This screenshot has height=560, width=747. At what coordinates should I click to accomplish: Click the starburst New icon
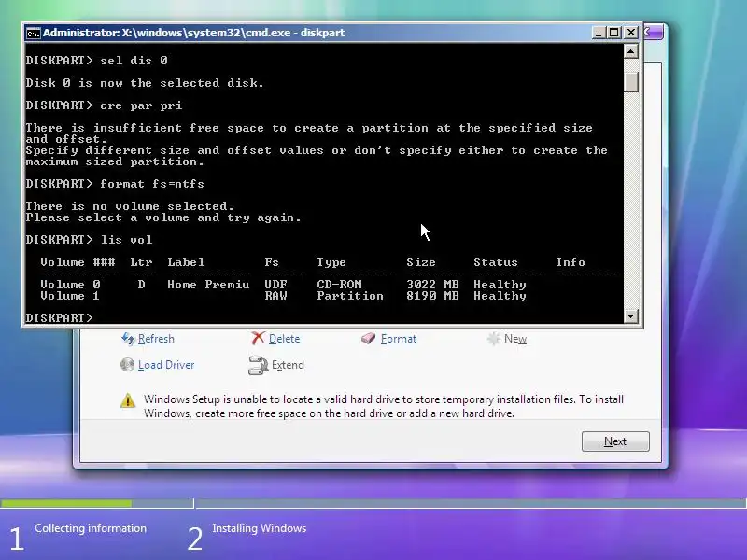(x=494, y=339)
